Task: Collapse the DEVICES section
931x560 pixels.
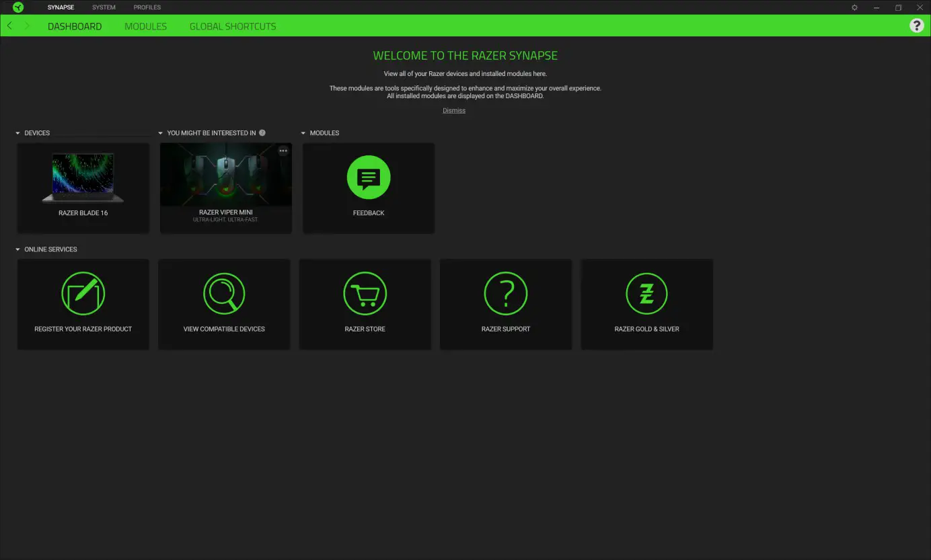Action: (18, 132)
